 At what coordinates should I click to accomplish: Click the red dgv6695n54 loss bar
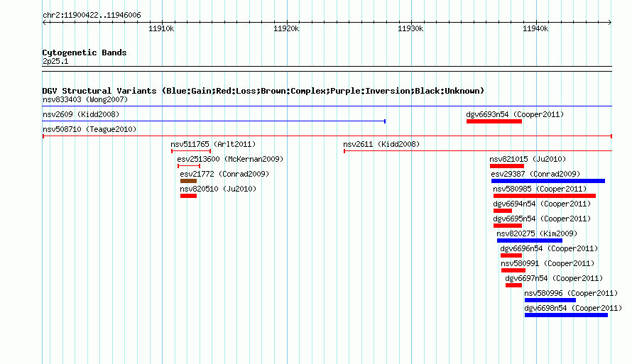(x=508, y=226)
